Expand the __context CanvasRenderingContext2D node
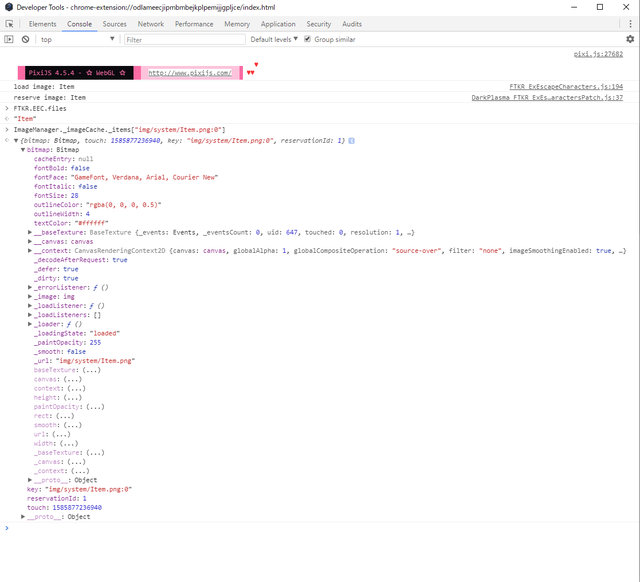This screenshot has height=582, width=640. pyautogui.click(x=30, y=251)
